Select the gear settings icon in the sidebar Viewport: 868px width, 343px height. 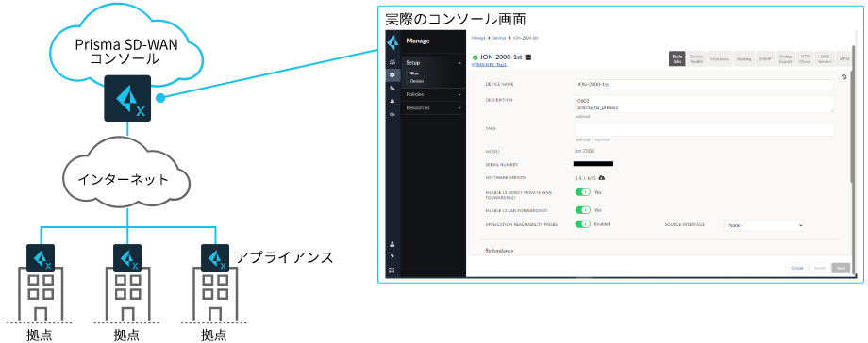(x=392, y=74)
